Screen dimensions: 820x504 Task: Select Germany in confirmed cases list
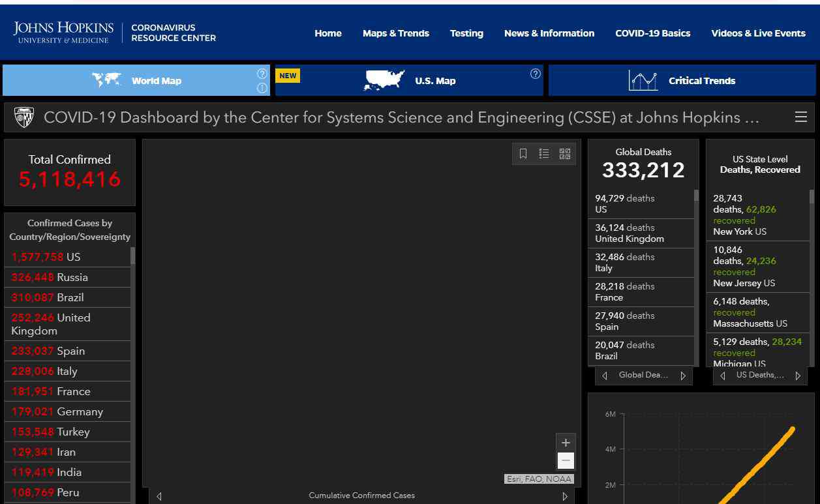(x=68, y=411)
